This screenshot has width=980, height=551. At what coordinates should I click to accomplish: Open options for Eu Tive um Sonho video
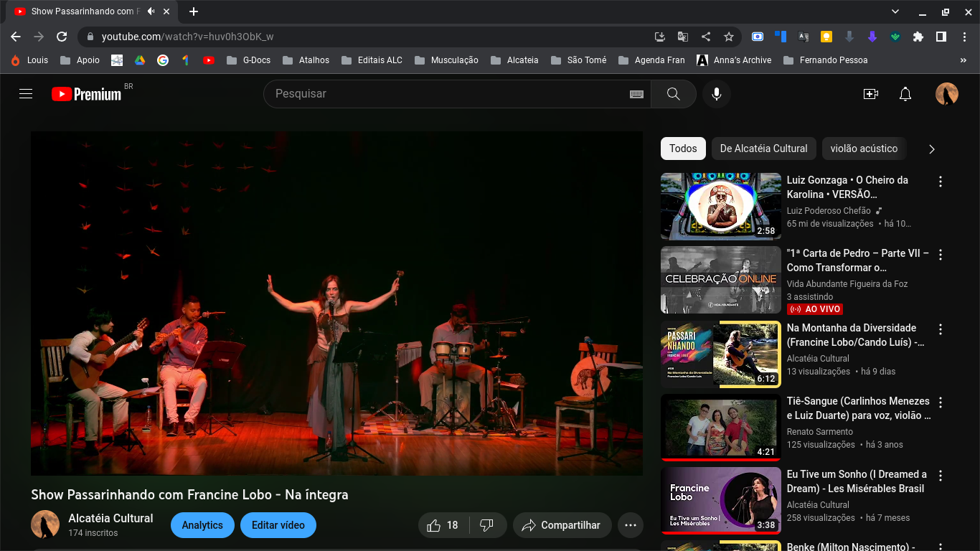click(941, 476)
